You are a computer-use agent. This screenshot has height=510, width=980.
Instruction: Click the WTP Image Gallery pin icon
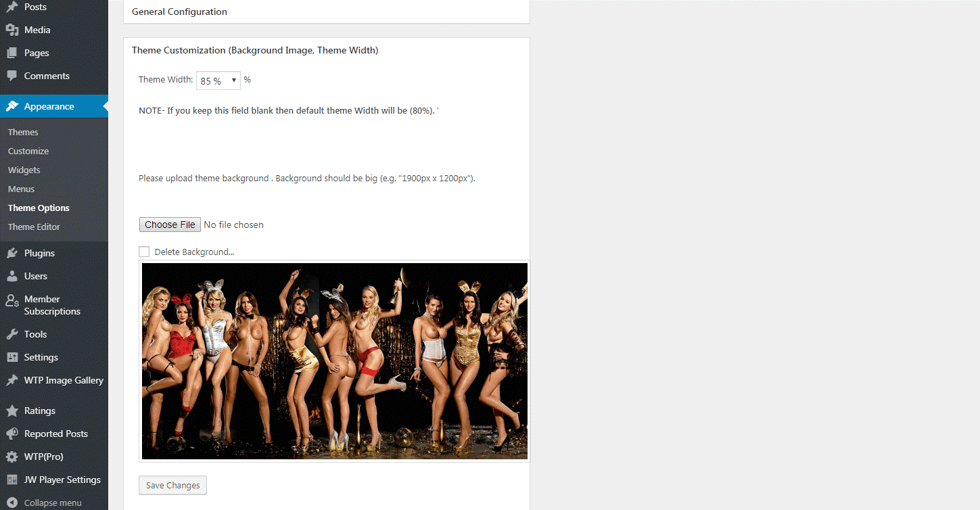(11, 380)
